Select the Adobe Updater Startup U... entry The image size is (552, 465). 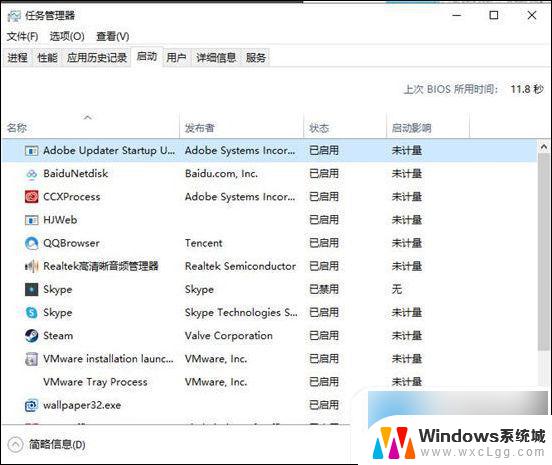pos(109,151)
